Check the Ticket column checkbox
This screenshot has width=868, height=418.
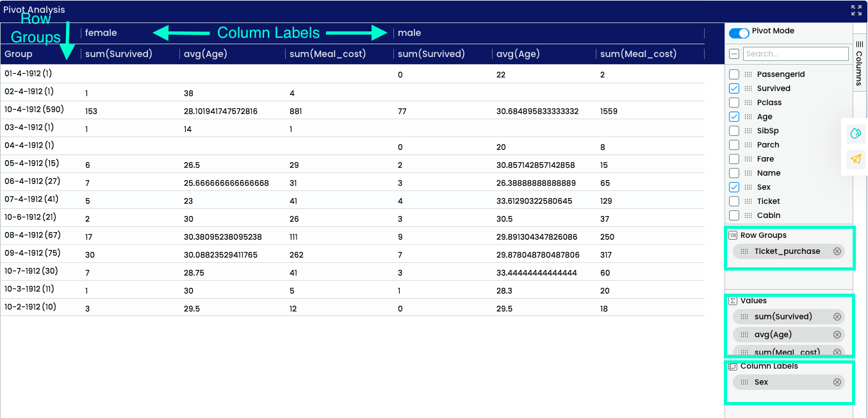coord(734,201)
